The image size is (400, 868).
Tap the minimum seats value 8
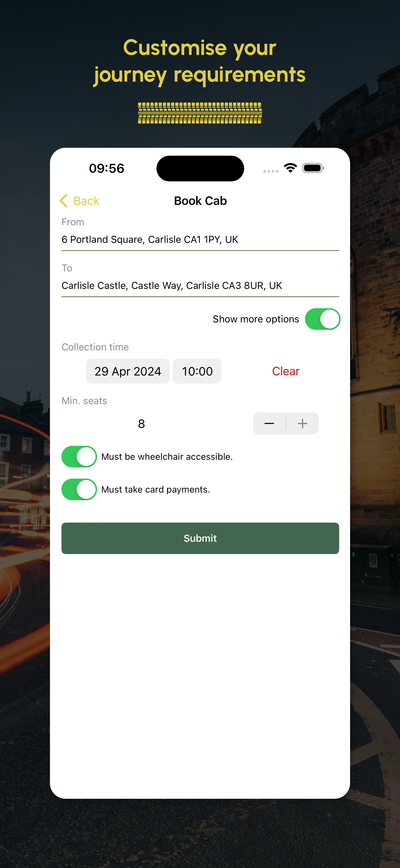click(141, 423)
